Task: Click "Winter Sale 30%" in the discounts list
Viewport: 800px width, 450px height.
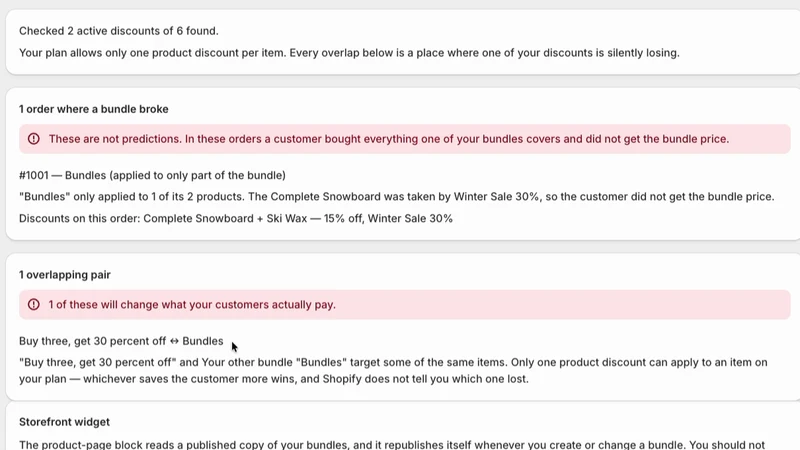Action: tap(410, 218)
